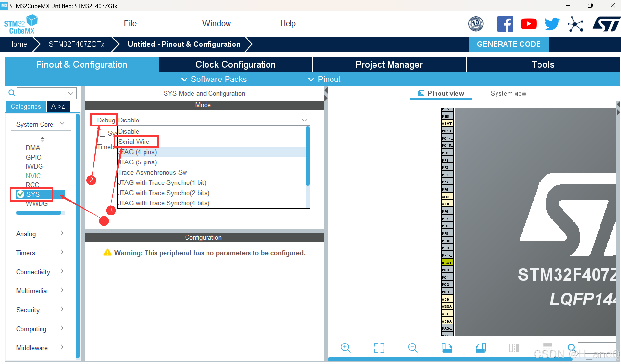621x364 pixels.
Task: Select RCC in System Core list
Action: click(32, 185)
